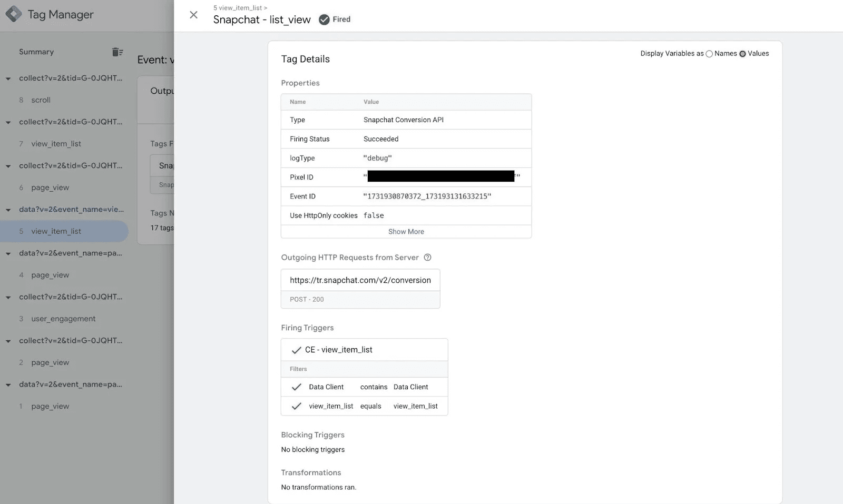Click the "debug" logType value
This screenshot has width=843, height=504.
click(x=378, y=158)
